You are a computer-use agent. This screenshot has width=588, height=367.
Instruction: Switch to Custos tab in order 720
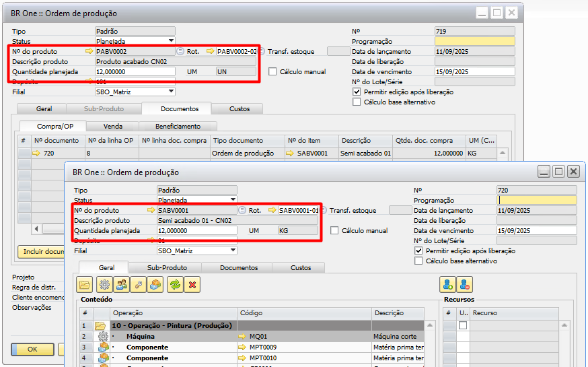click(x=300, y=267)
